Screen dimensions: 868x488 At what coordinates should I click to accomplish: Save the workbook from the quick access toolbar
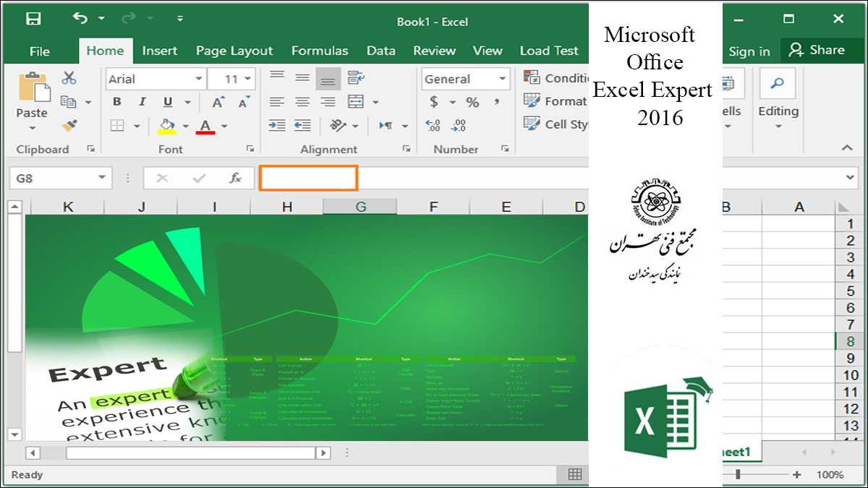coord(33,19)
